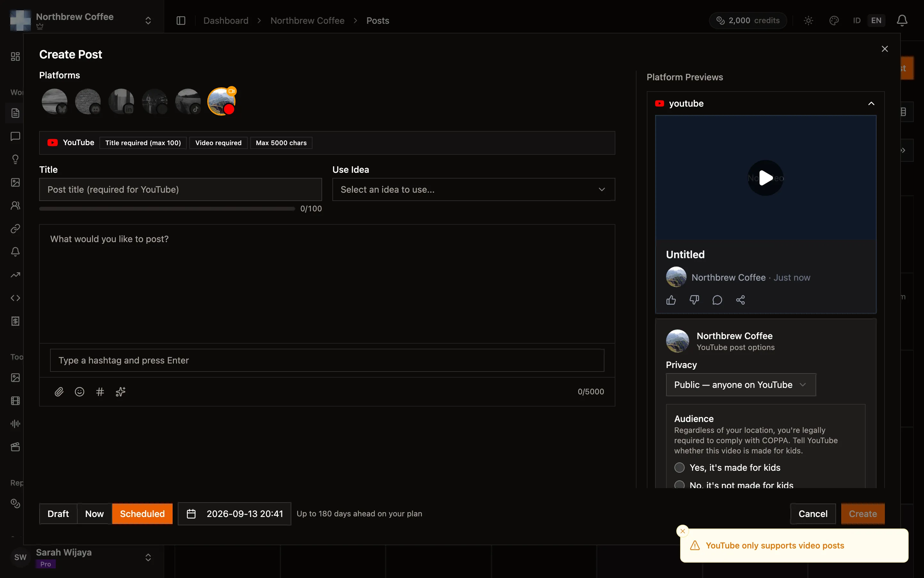Screen dimensions: 924x578
Task: Open the ideas lightbulb sidebar icon
Action: (15, 159)
